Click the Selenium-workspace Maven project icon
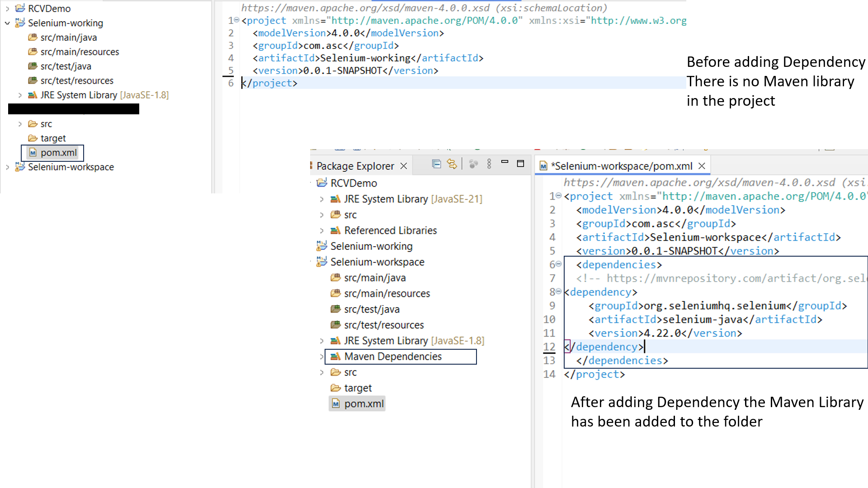This screenshot has height=488, width=868. 322,262
